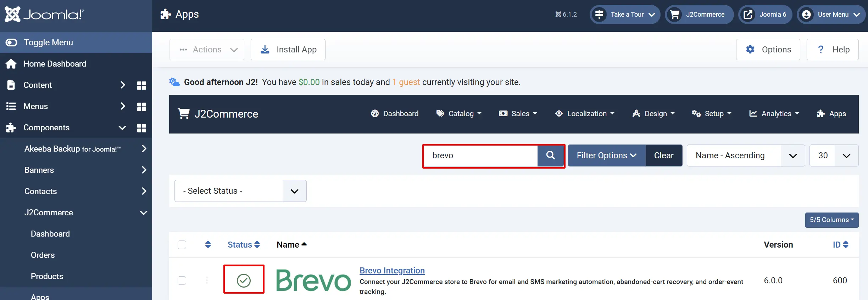Open the Take a Tour dropdown
The width and height of the screenshot is (868, 300).
click(625, 15)
